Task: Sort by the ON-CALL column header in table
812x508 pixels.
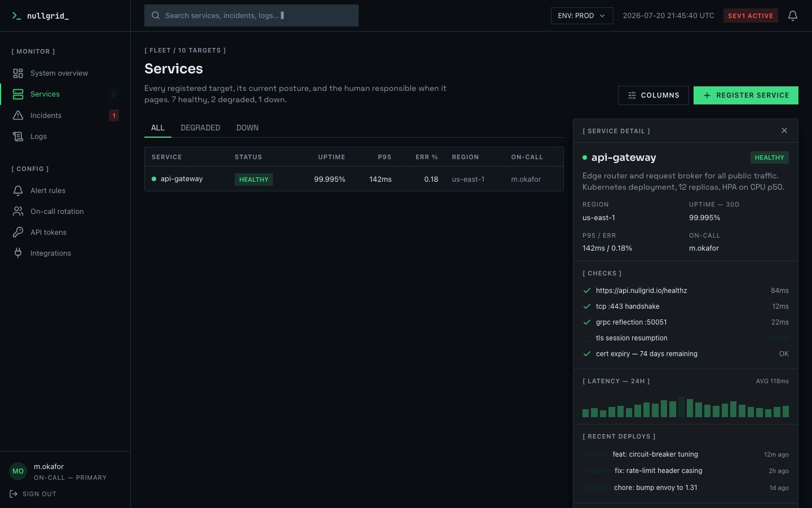Action: point(527,157)
